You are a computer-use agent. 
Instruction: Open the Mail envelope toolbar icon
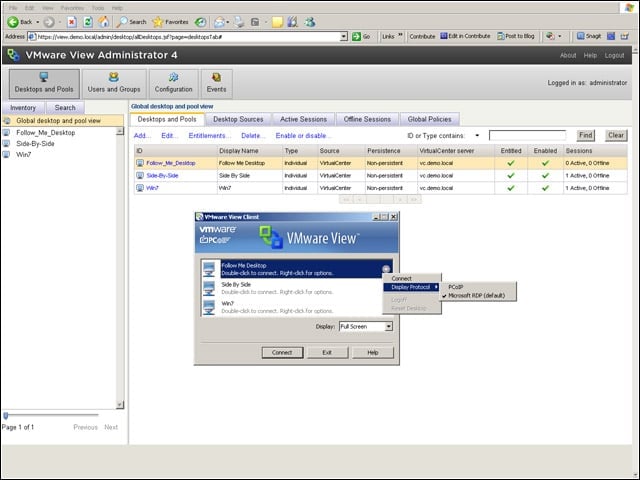pyautogui.click(x=220, y=22)
